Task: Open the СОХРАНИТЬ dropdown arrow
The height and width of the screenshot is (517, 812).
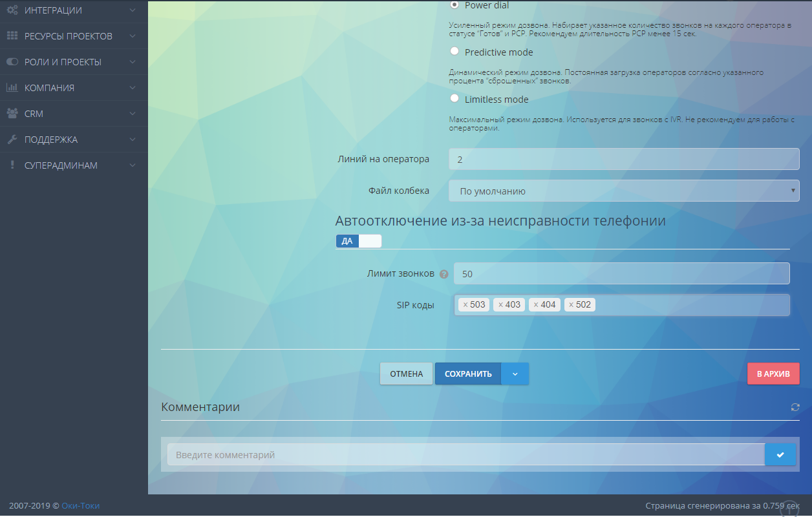Action: click(515, 374)
